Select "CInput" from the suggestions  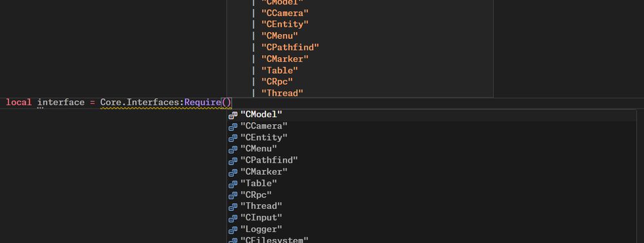pyautogui.click(x=431, y=217)
